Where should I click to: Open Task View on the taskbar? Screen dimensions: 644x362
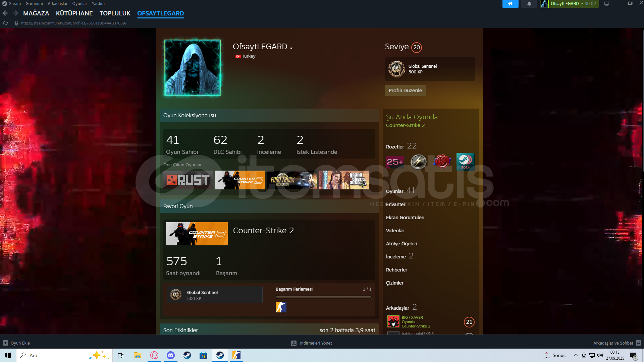click(x=121, y=355)
